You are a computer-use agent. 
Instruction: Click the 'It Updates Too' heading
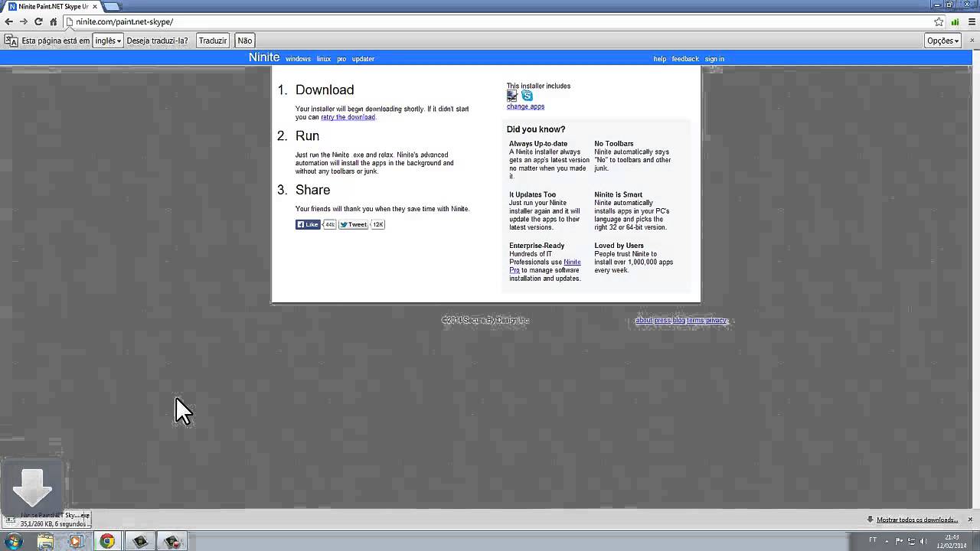[x=533, y=195]
